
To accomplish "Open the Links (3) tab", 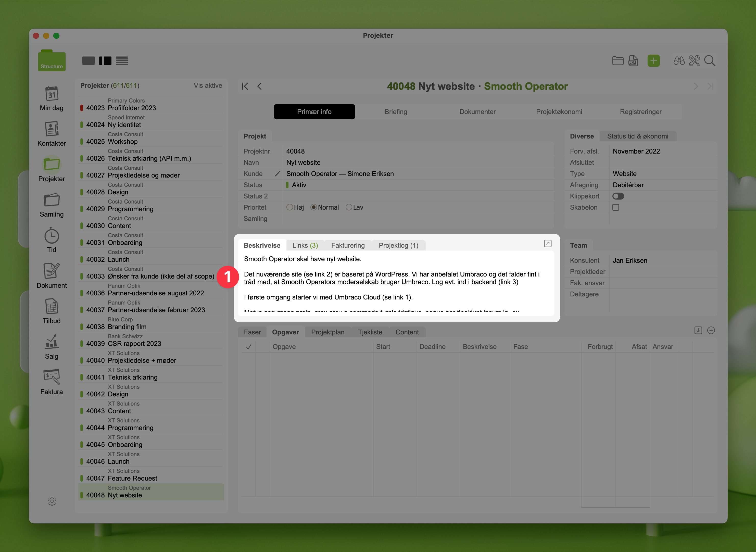I will (x=305, y=245).
